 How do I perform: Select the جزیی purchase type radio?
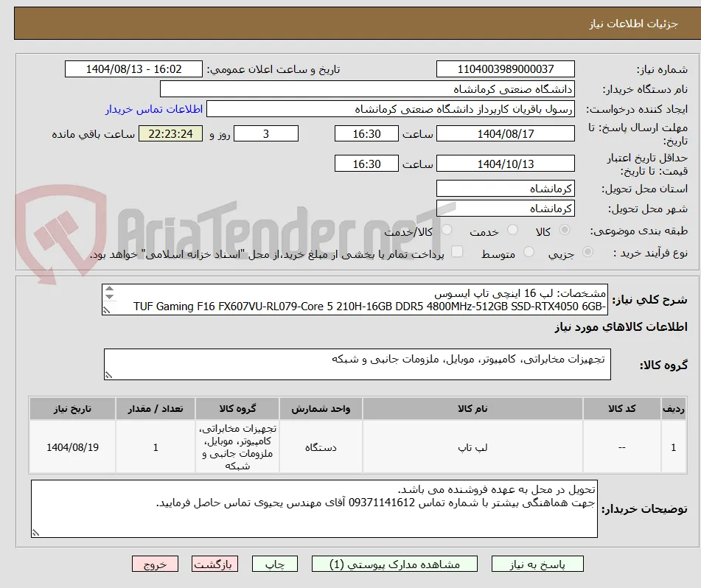(x=588, y=252)
